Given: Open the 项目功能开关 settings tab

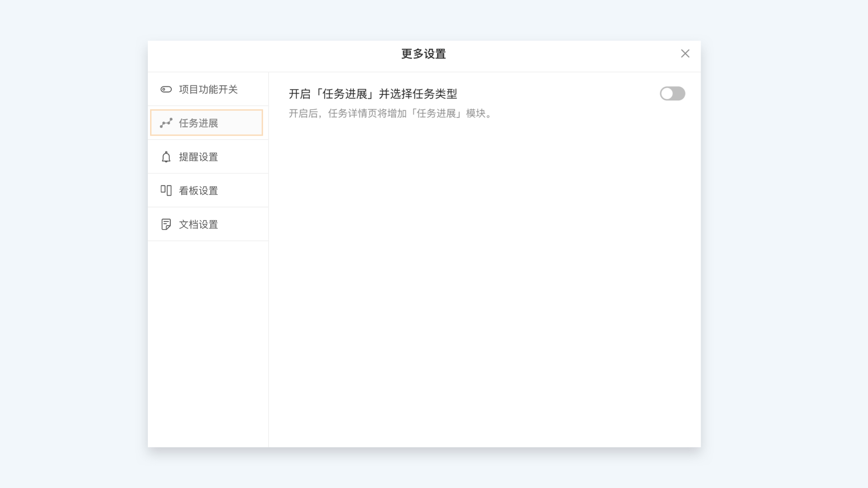Looking at the screenshot, I should point(208,89).
